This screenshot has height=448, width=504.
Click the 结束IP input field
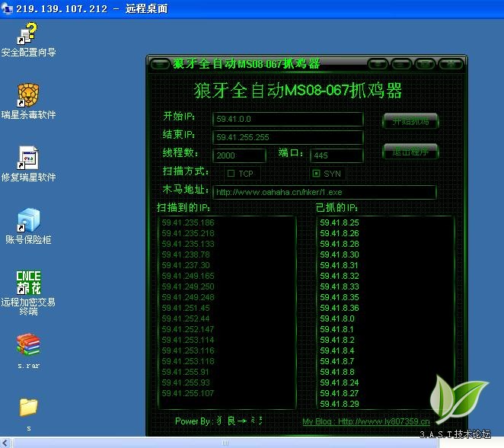pyautogui.click(x=288, y=137)
